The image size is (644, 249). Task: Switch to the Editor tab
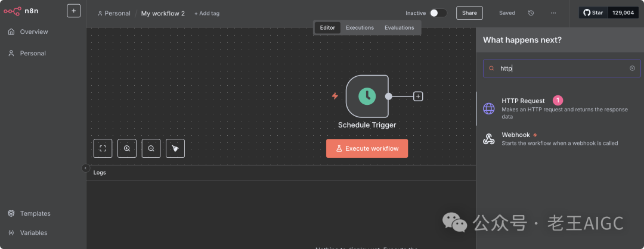click(327, 27)
